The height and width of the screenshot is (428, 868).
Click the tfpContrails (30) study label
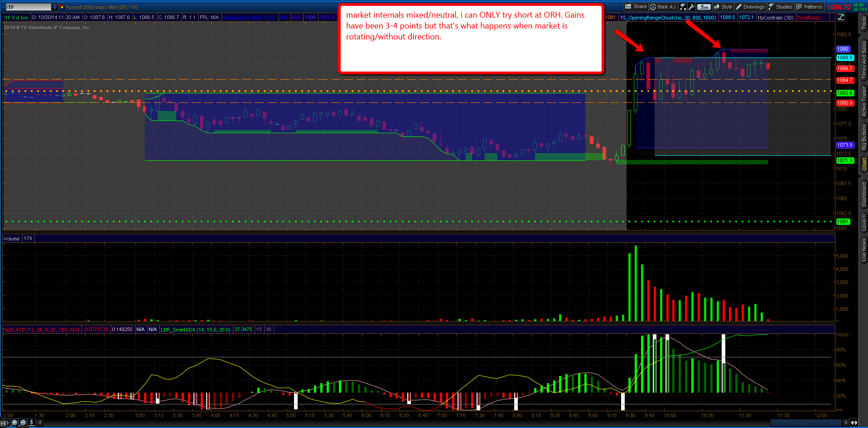click(x=776, y=18)
